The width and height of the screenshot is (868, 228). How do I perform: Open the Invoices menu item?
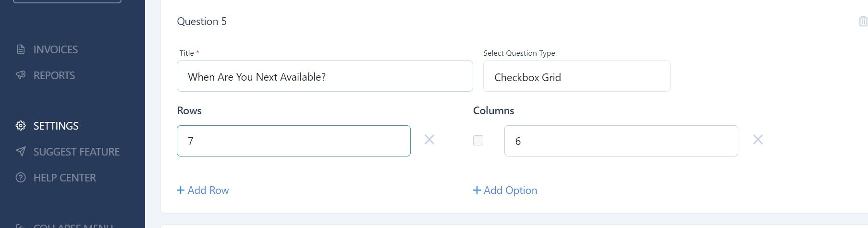[x=55, y=49]
